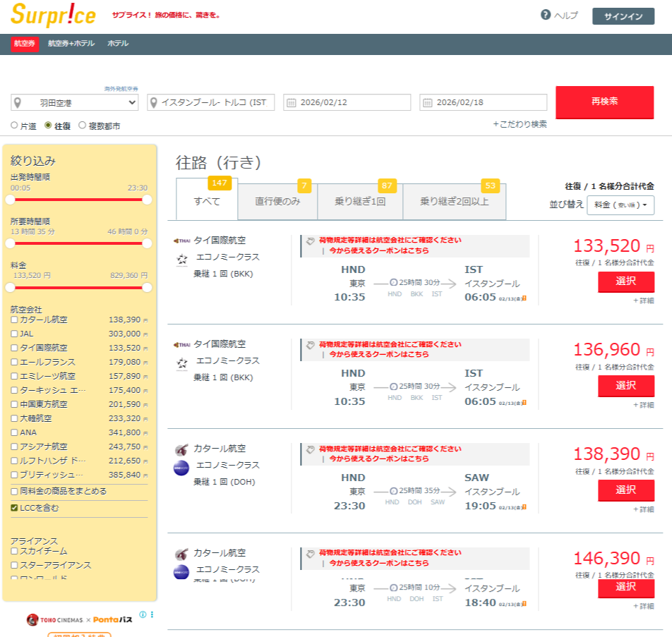The width and height of the screenshot is (672, 637).
Task: Check the スターアライアンス alliance filter
Action: pyautogui.click(x=14, y=566)
